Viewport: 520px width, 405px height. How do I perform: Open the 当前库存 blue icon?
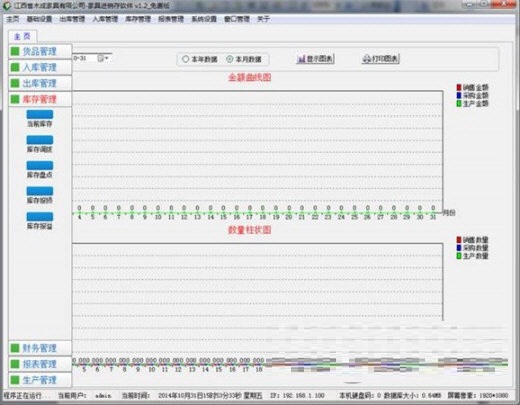point(40,115)
